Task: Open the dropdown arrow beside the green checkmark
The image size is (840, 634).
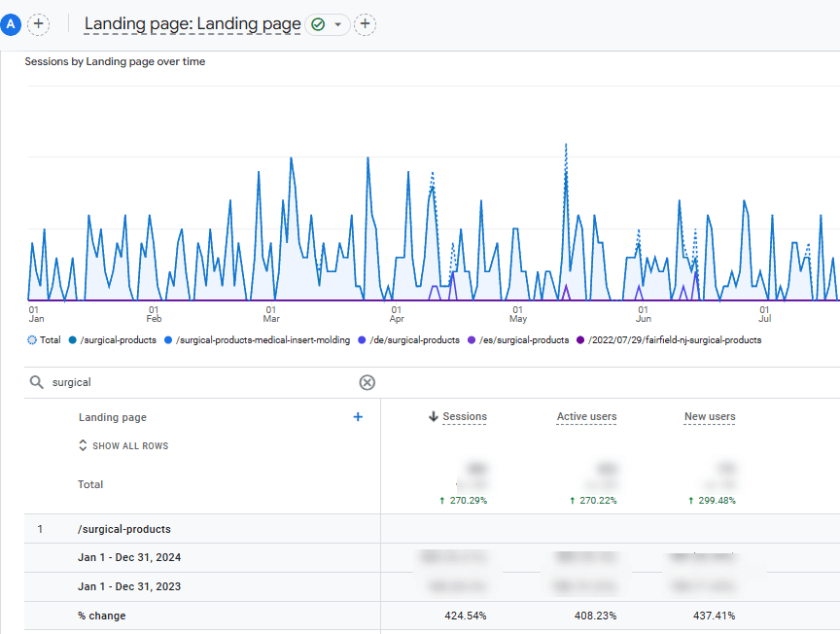Action: (337, 24)
